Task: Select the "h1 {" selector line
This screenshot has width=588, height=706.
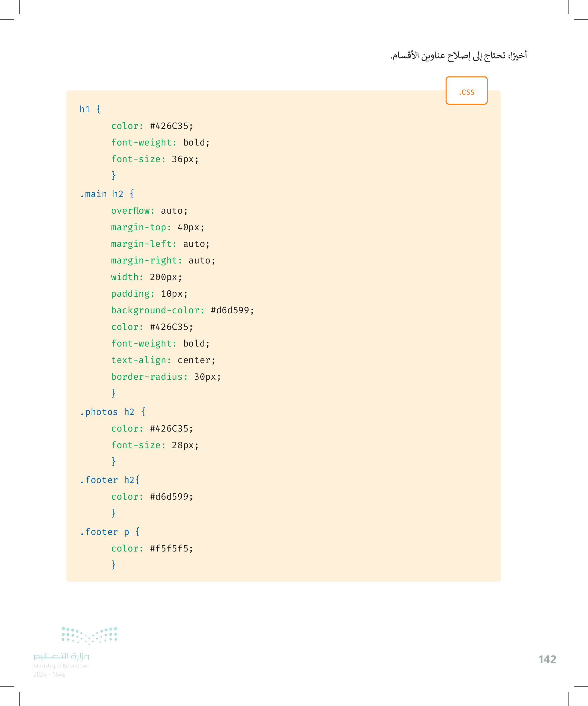Action: pos(90,109)
